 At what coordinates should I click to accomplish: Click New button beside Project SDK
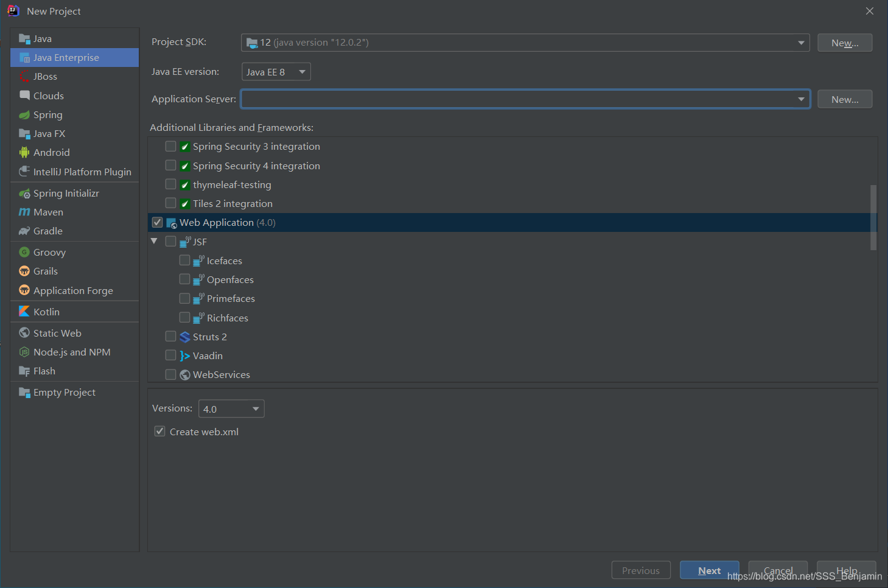(x=845, y=43)
